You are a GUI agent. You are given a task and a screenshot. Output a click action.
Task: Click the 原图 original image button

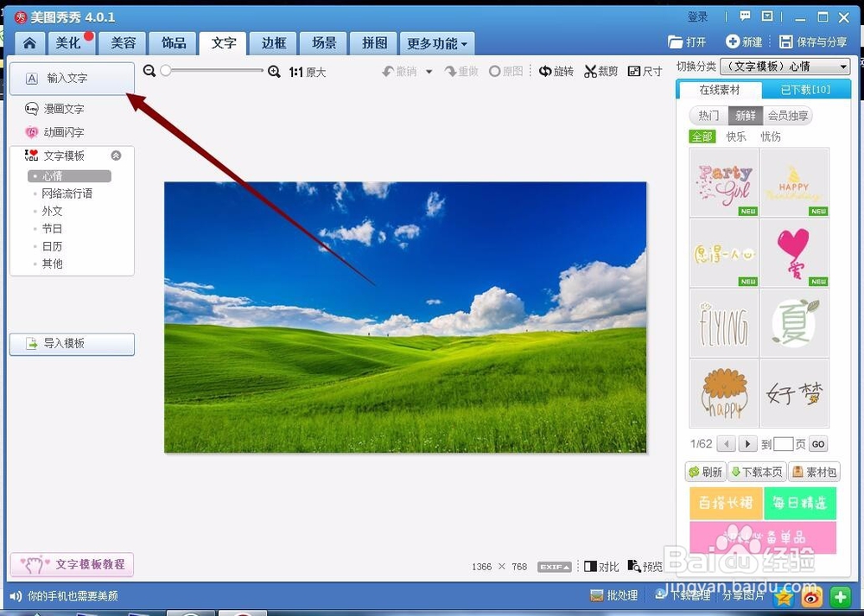coord(505,71)
